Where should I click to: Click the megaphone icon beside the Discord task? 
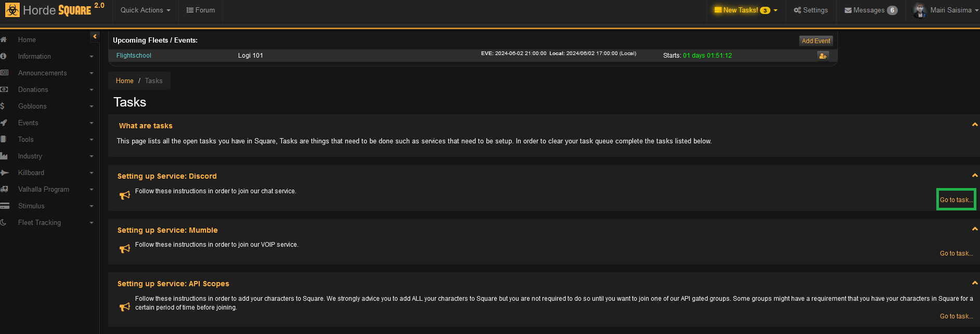pos(125,195)
